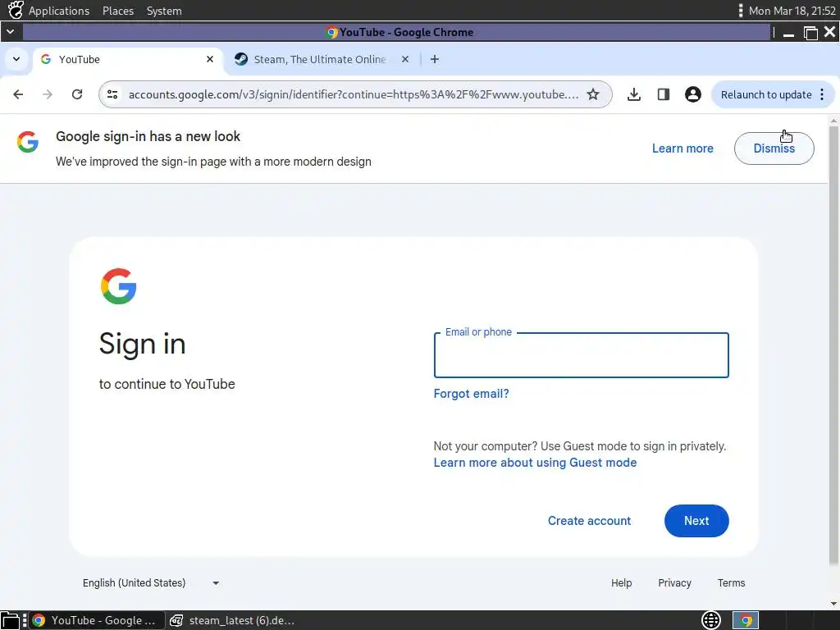Click the page vertical scrollbar
The height and width of the screenshot is (630, 840).
point(833,346)
